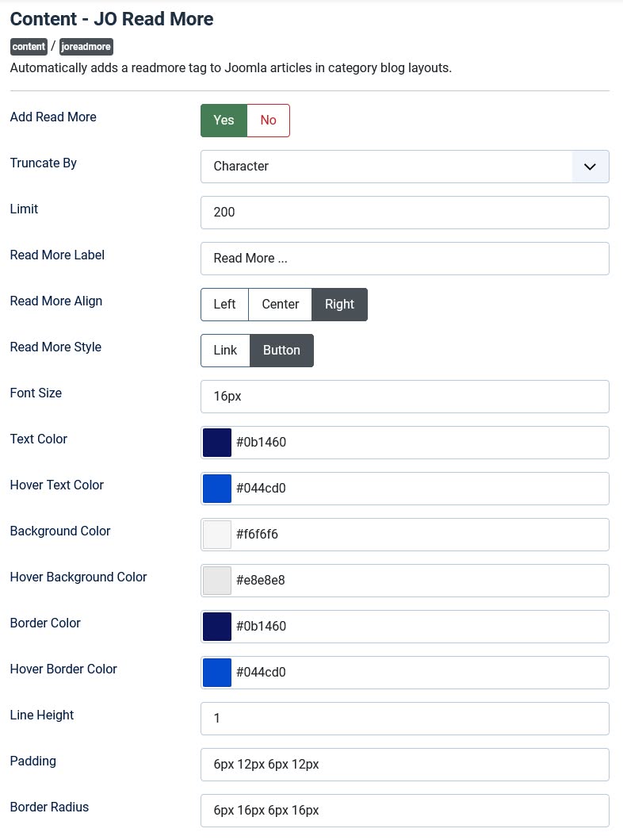Set Add Read More to No
This screenshot has height=840, width=623.
click(x=268, y=121)
